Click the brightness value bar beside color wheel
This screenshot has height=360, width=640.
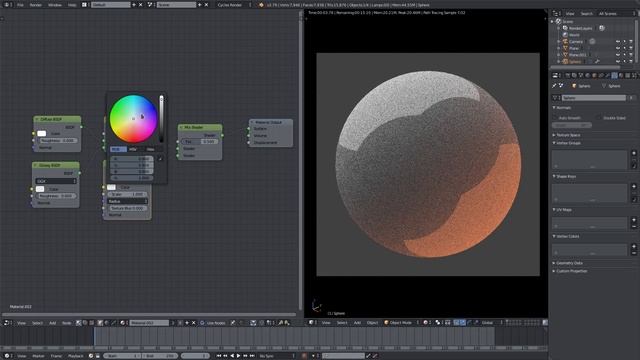pyautogui.click(x=161, y=119)
